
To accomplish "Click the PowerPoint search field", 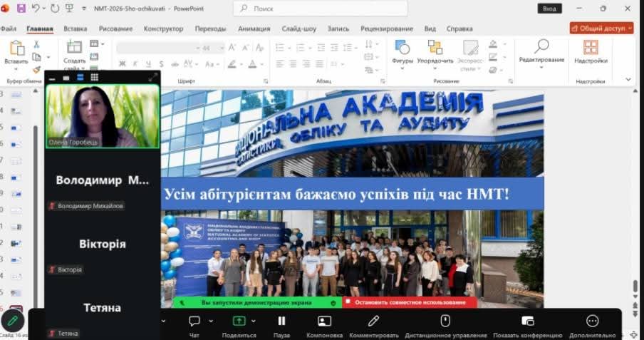I will (x=321, y=9).
